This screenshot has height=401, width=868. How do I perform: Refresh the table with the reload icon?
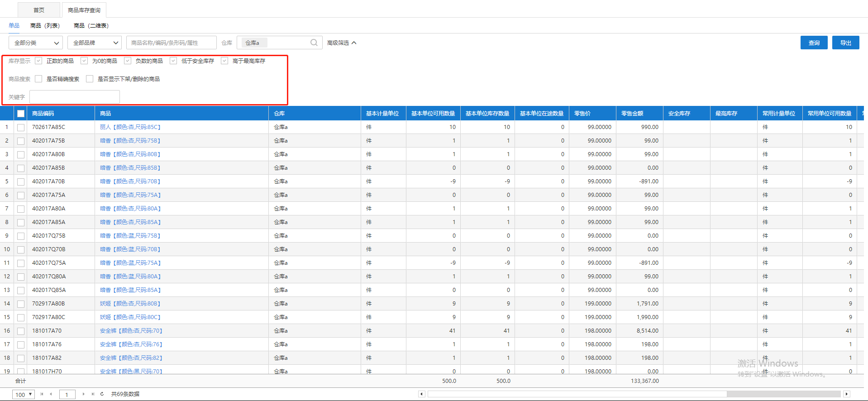(x=102, y=394)
